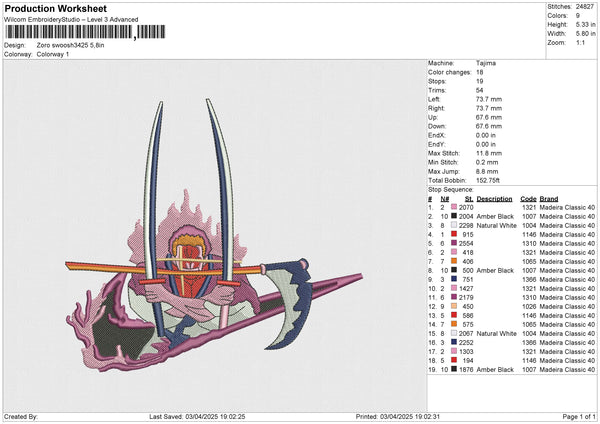Click the Zoom value '1:1'
This screenshot has height=424, width=600.
pyautogui.click(x=580, y=42)
